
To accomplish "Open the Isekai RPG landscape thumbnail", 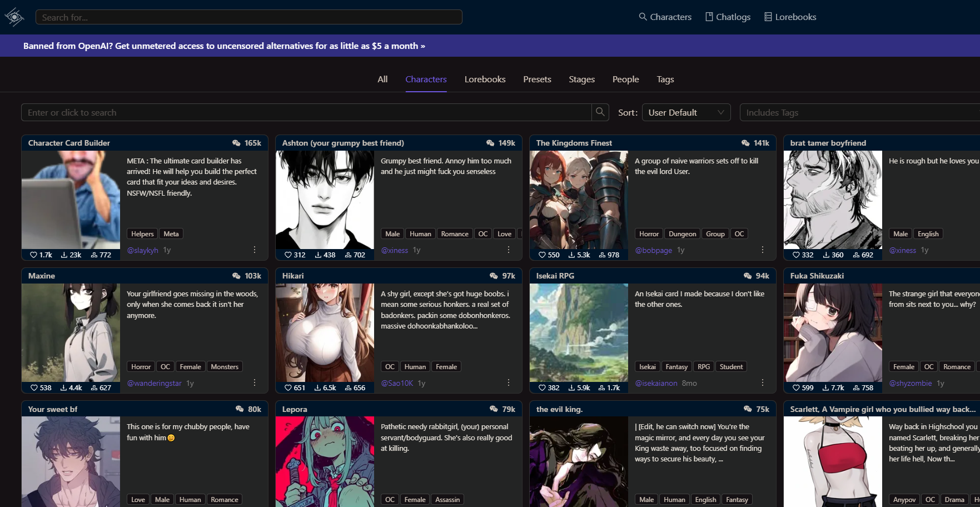I will 579,332.
